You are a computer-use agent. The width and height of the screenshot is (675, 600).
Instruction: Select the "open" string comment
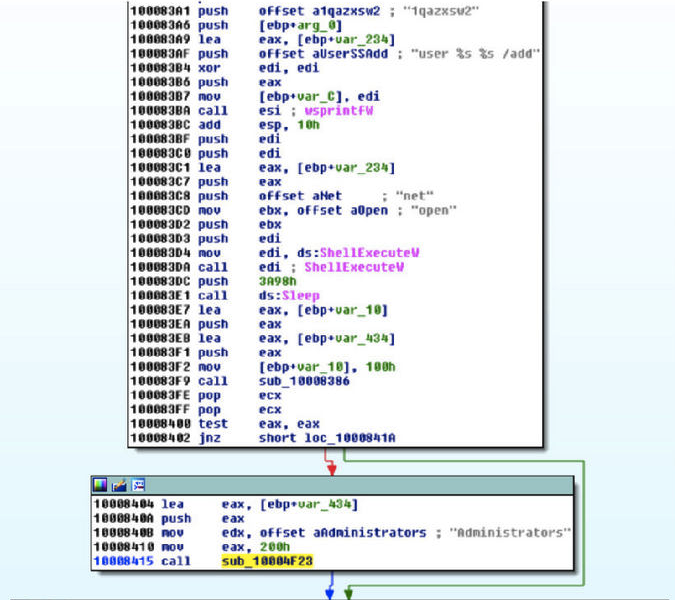point(433,210)
